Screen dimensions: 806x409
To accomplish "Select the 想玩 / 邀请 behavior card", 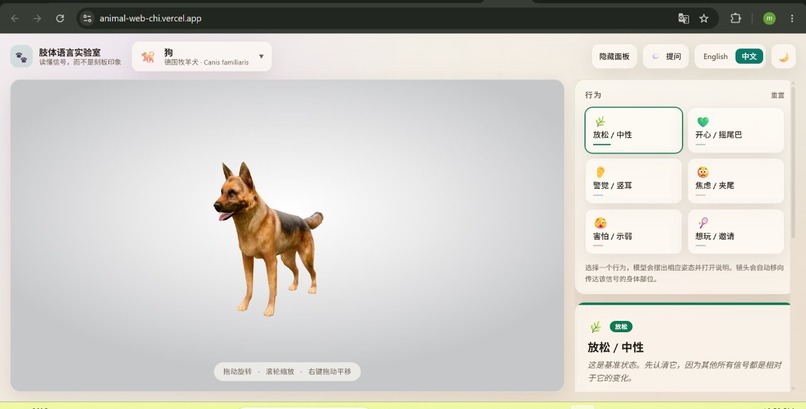I will 736,232.
